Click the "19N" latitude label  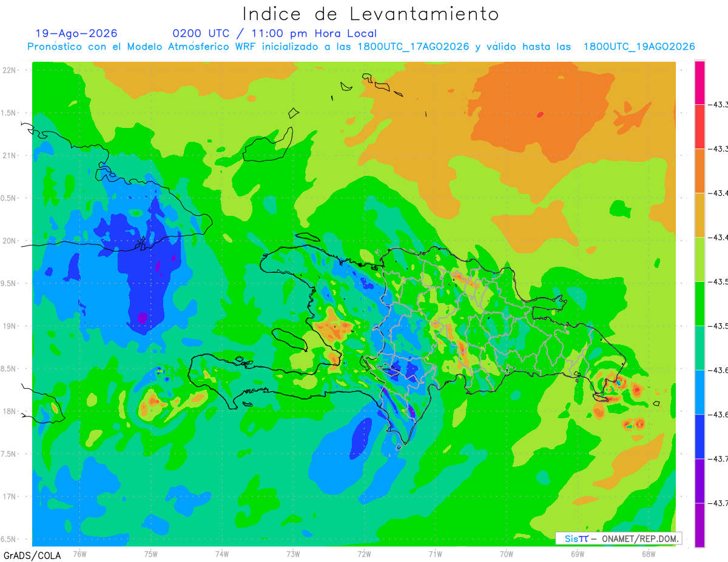tap(10, 326)
